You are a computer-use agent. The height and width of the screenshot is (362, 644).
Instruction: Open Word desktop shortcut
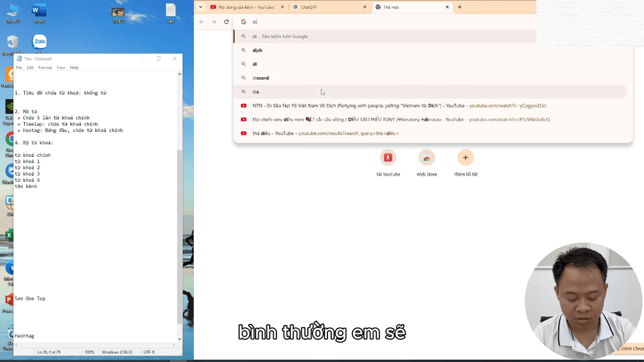(40, 13)
